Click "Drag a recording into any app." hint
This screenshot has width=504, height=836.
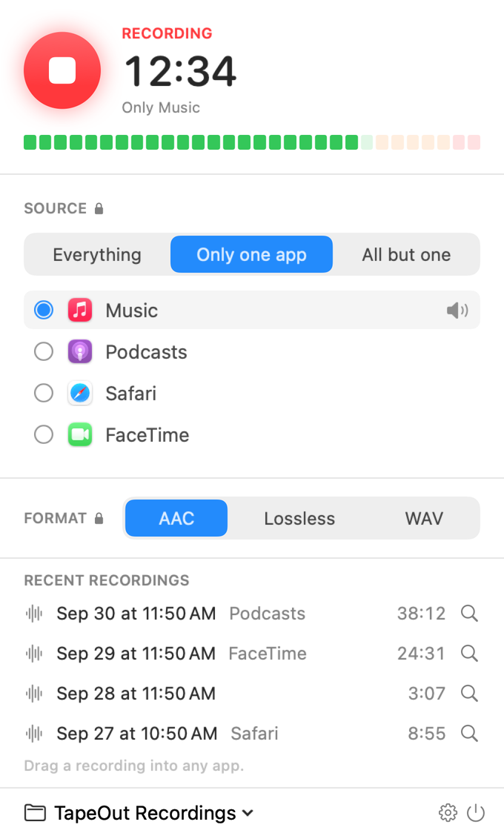pyautogui.click(x=134, y=766)
